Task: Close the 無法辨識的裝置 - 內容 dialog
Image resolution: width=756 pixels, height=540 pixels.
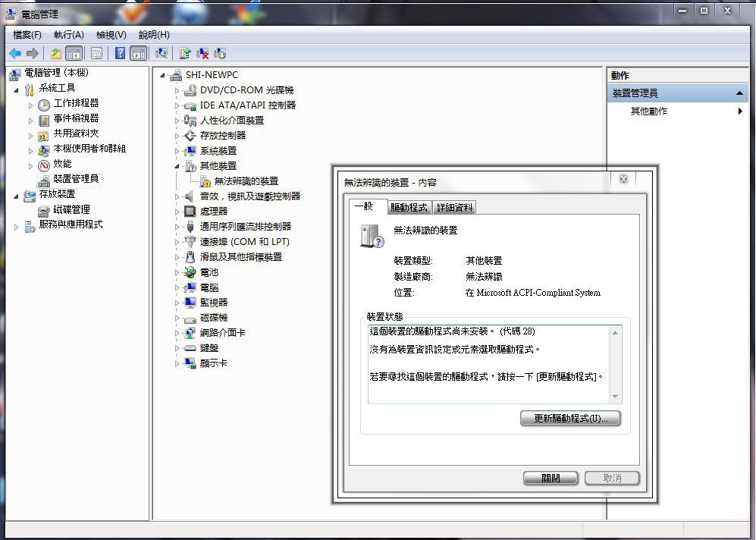Action: (x=623, y=179)
